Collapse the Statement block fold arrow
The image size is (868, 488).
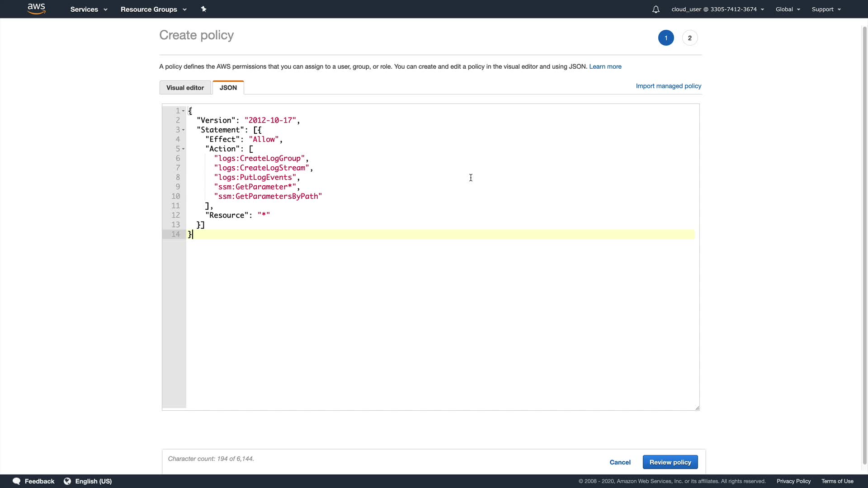tap(183, 130)
